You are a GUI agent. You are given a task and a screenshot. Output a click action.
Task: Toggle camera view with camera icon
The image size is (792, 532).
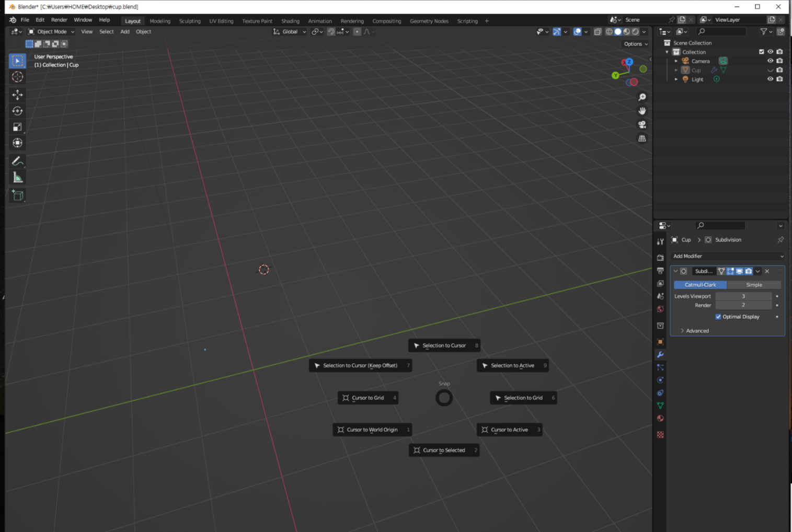tap(642, 125)
